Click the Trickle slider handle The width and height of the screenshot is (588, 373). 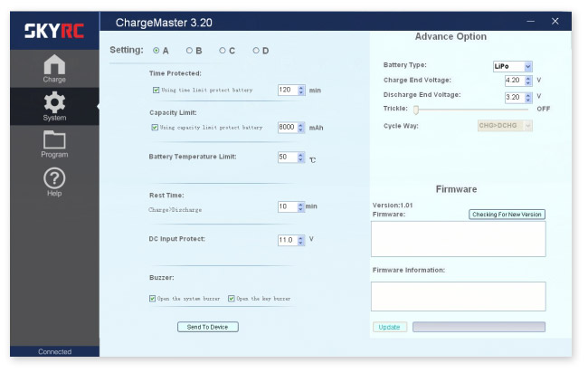(416, 110)
